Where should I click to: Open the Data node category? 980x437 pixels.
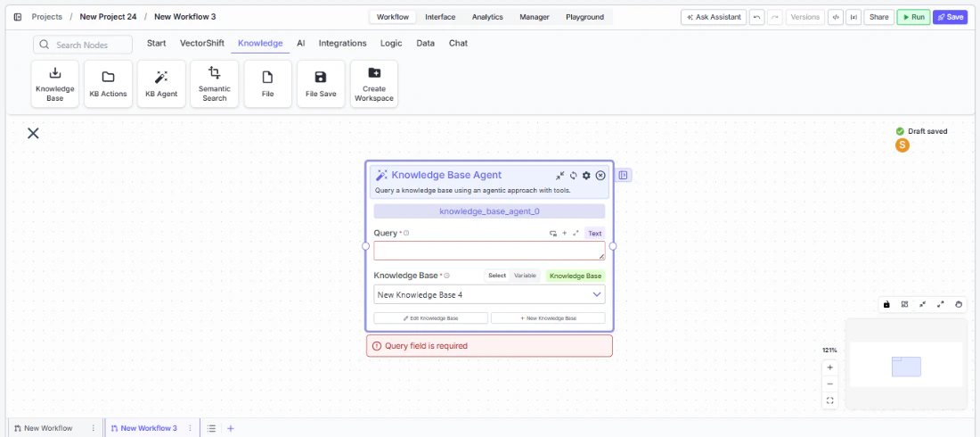click(x=426, y=43)
